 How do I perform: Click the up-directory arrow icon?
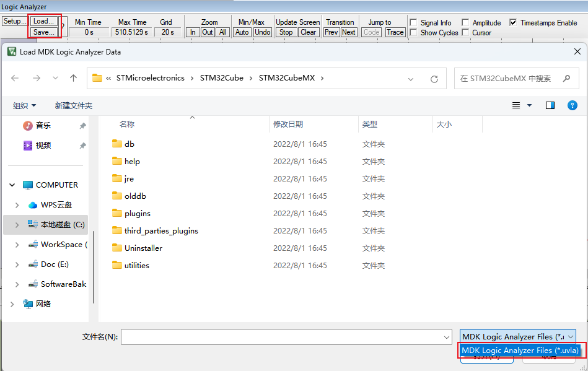coord(73,79)
